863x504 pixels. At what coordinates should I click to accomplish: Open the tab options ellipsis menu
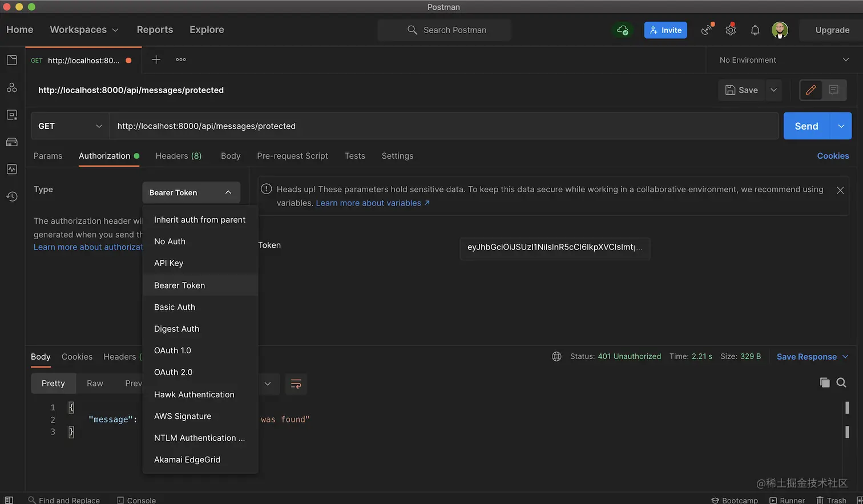coord(181,59)
